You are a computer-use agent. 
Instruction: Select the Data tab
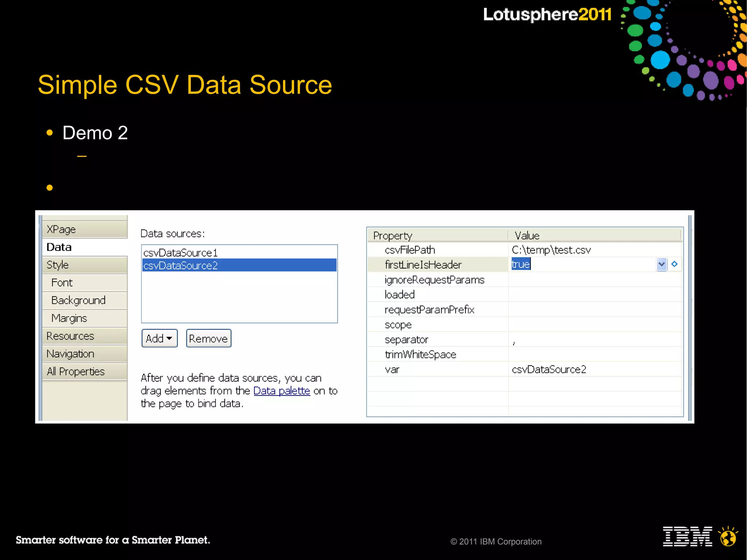point(85,247)
